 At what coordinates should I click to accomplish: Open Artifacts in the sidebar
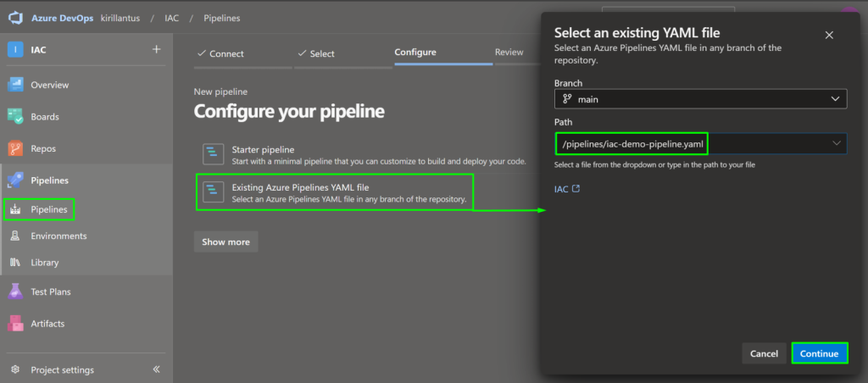(47, 324)
